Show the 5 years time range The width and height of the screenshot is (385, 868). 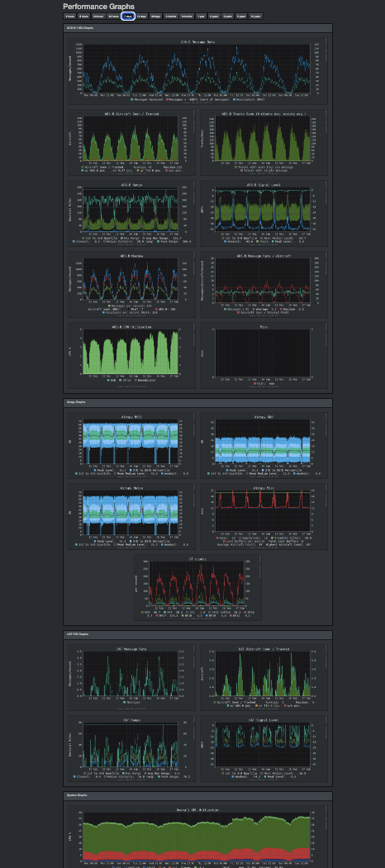(241, 17)
